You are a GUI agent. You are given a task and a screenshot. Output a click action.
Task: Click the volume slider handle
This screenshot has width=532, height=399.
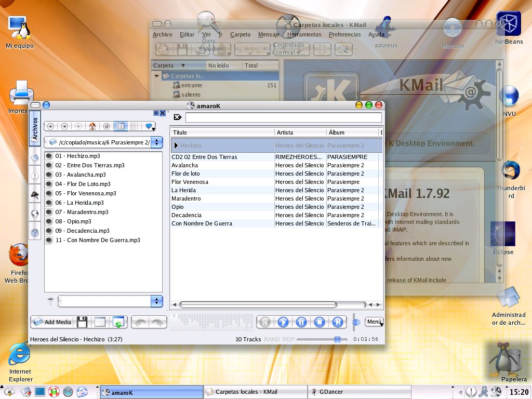click(x=356, y=322)
